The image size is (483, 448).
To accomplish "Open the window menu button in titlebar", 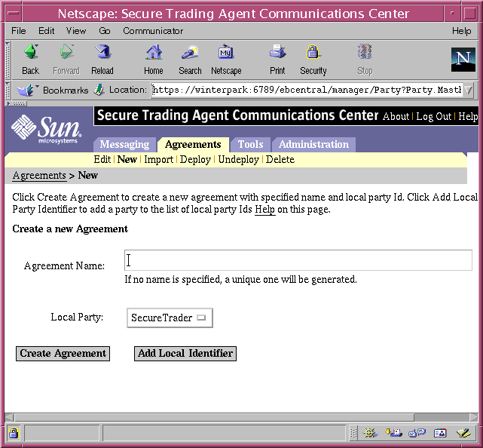I will tap(14, 14).
